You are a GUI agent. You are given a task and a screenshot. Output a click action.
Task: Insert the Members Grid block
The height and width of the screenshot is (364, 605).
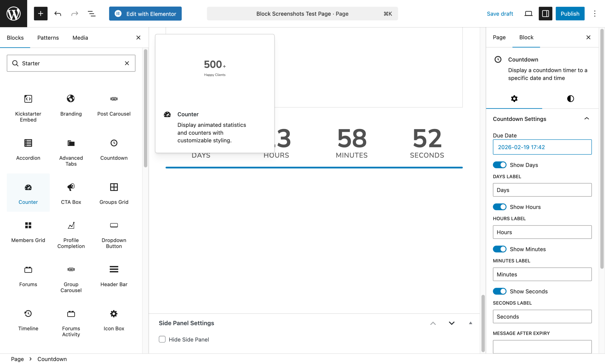click(28, 232)
